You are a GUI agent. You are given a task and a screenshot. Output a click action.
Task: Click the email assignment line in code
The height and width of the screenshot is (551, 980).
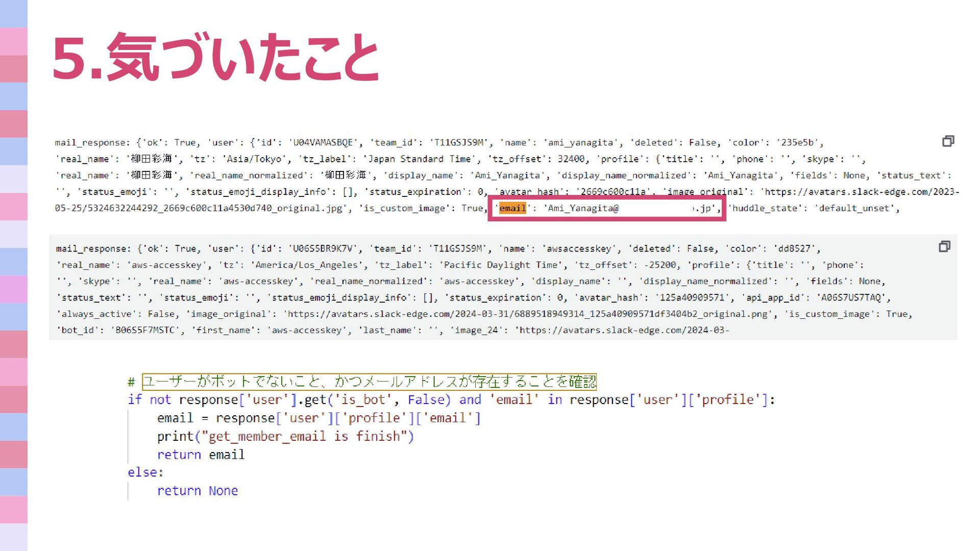pos(318,418)
